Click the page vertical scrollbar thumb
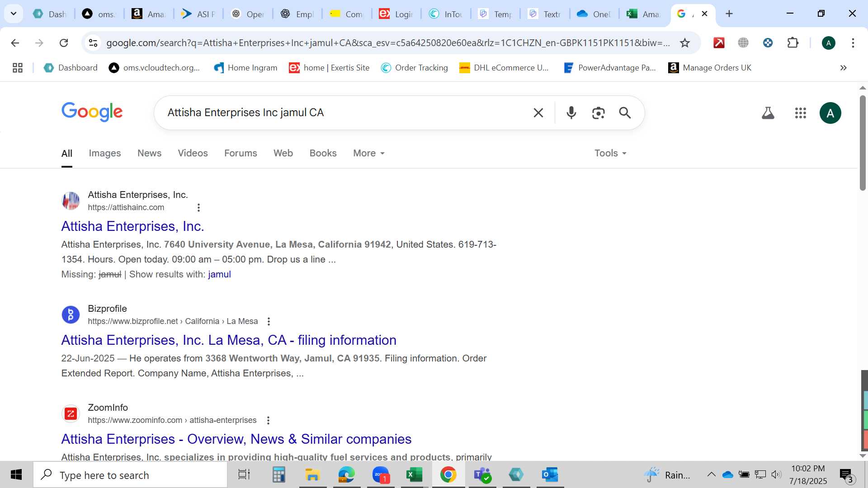This screenshot has width=868, height=488. (863, 143)
